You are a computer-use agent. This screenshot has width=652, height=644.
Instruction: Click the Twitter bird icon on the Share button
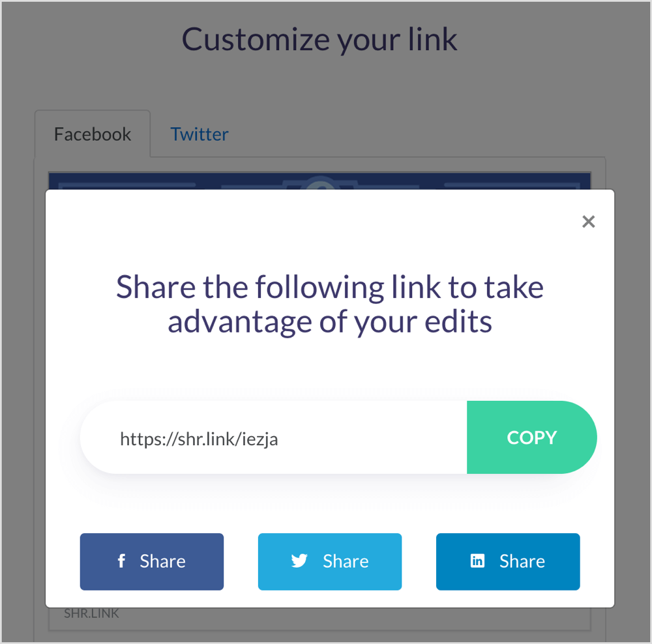(x=299, y=561)
